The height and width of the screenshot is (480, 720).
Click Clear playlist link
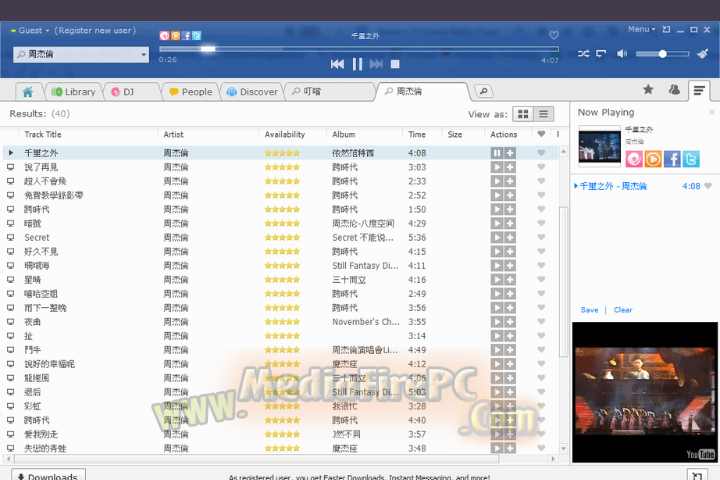[623, 310]
